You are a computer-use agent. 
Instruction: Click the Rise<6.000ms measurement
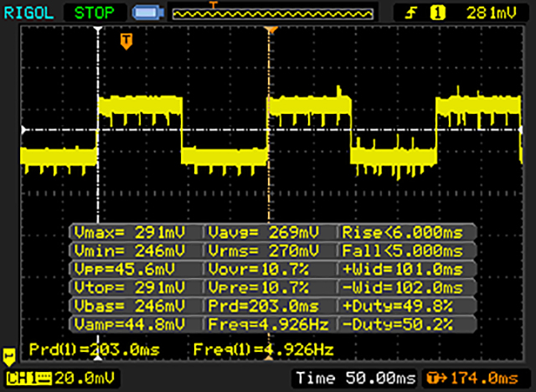407,232
